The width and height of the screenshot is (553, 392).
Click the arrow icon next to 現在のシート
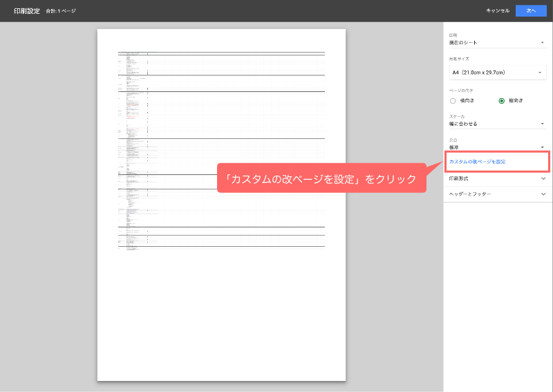[x=543, y=43]
